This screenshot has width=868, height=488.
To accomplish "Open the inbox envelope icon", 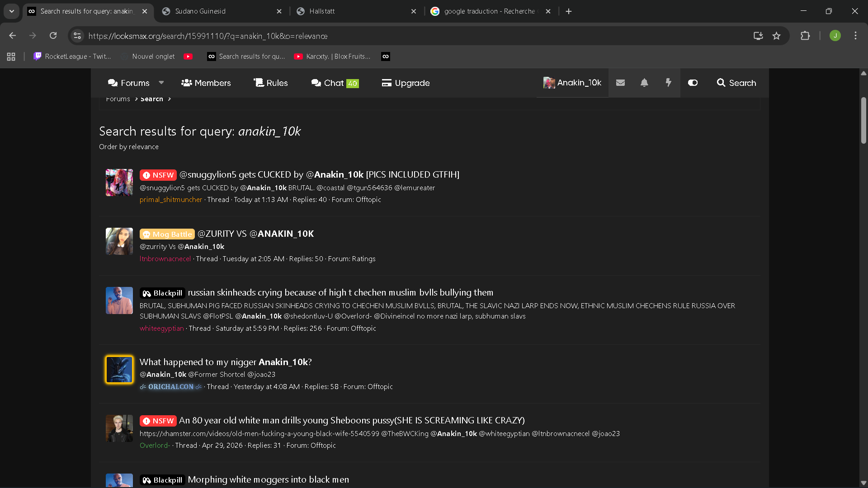I will pos(620,83).
